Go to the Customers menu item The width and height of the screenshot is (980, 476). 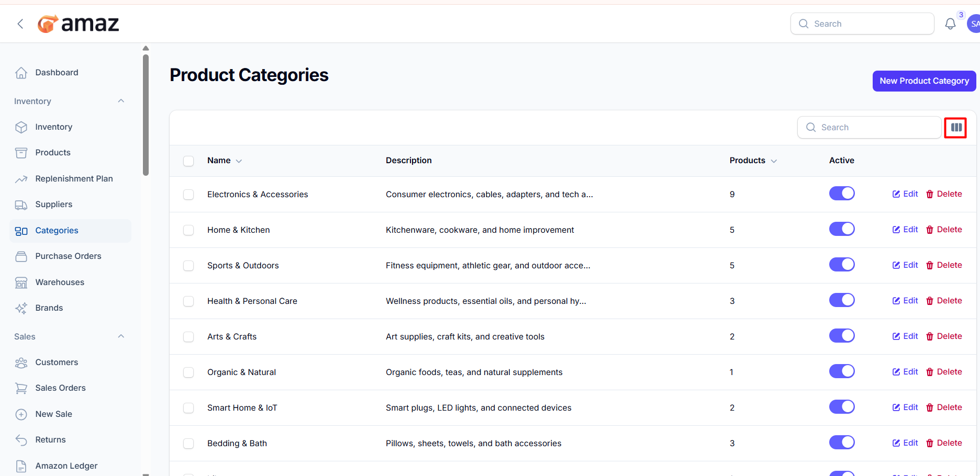57,362
